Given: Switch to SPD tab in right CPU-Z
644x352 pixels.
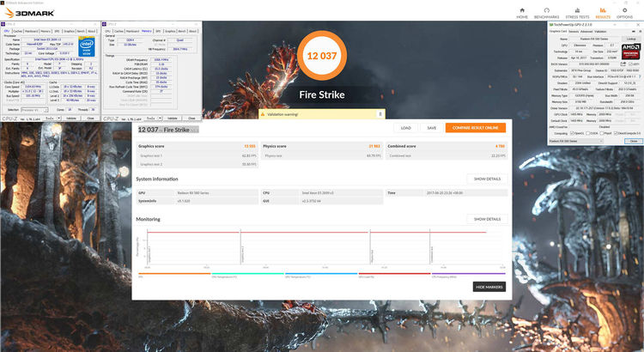Looking at the screenshot, I should [x=158, y=31].
